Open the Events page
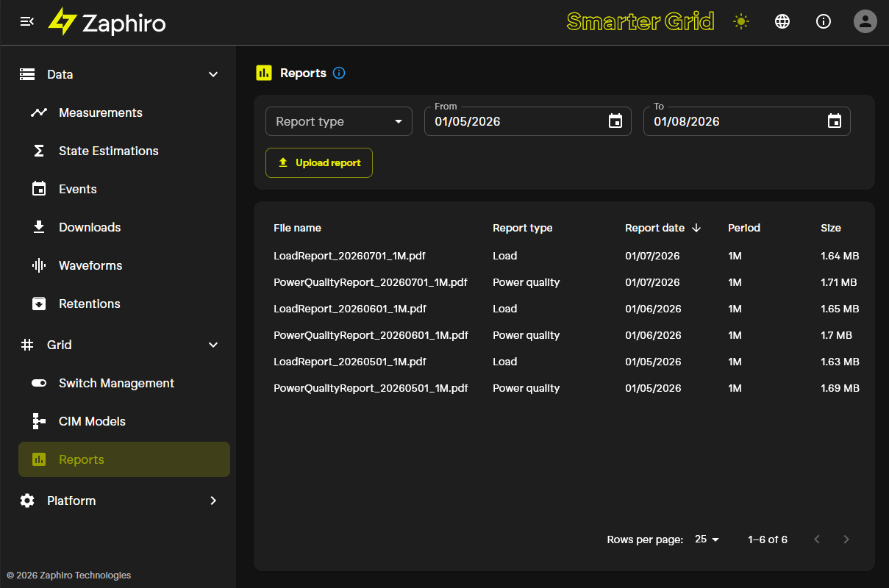Viewport: 889px width, 588px height. [x=124, y=189]
